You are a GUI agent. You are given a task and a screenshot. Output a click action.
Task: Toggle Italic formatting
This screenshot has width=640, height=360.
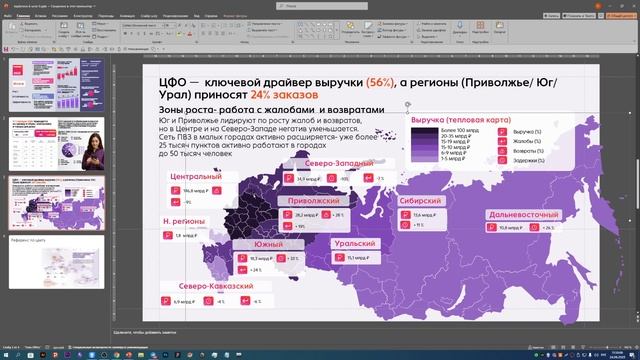click(x=131, y=33)
